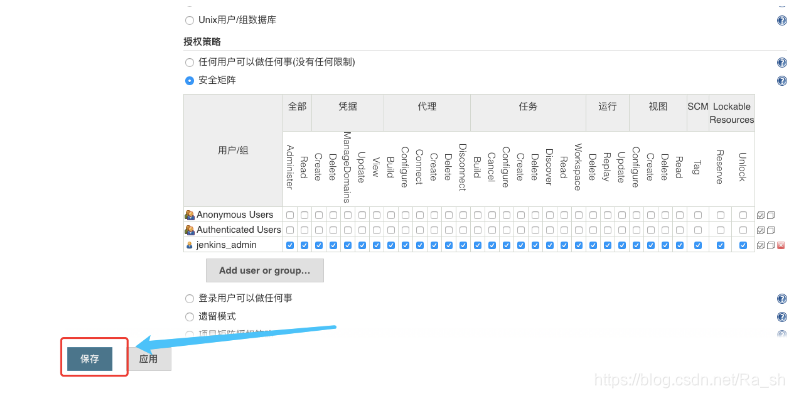Uncheck Workspace for jenkins_admin
This screenshot has height=398, width=794.
pyautogui.click(x=579, y=245)
